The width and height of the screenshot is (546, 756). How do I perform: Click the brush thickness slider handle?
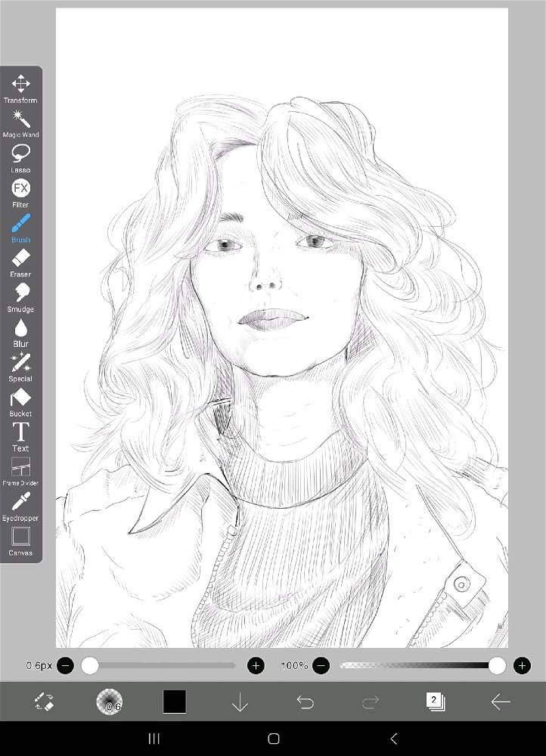pyautogui.click(x=90, y=666)
